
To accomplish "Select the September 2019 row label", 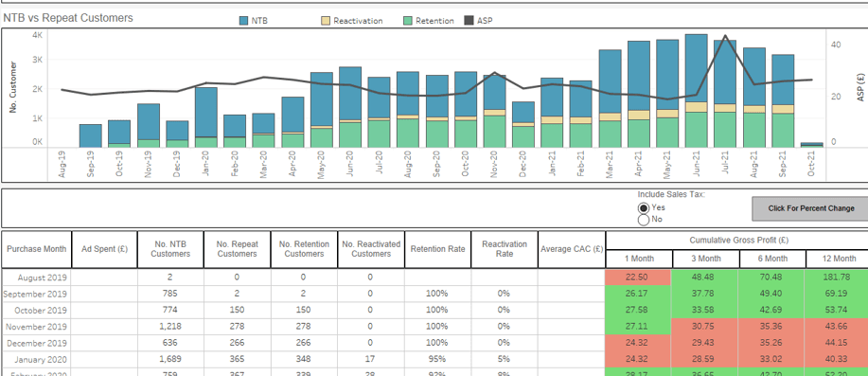I will 35,294.
